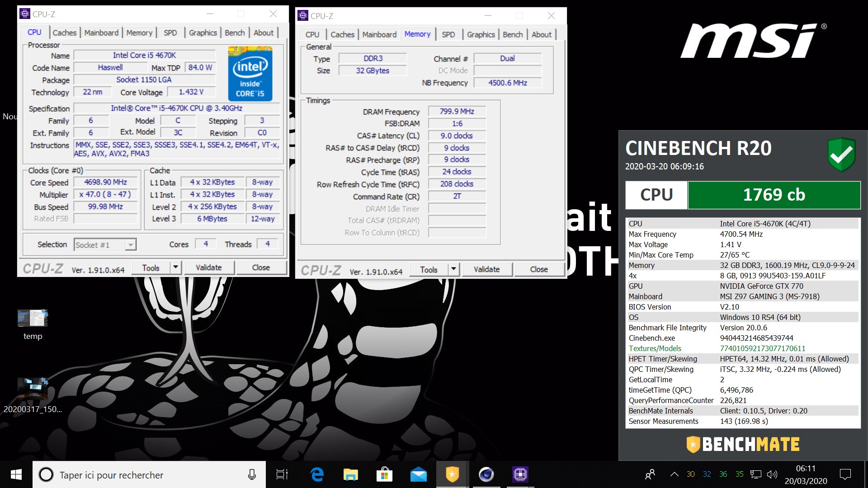Switch to BenchMate taskbar icon

(x=452, y=474)
